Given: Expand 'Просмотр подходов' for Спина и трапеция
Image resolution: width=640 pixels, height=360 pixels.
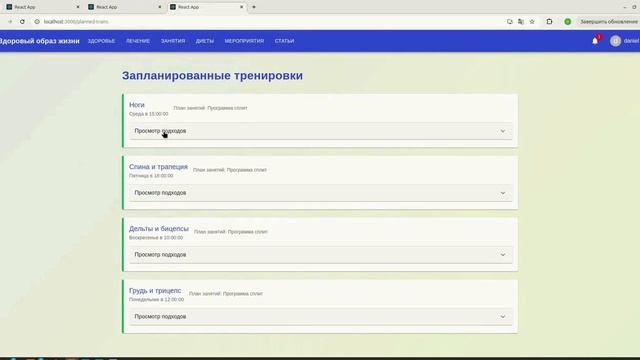Looking at the screenshot, I should [x=320, y=193].
